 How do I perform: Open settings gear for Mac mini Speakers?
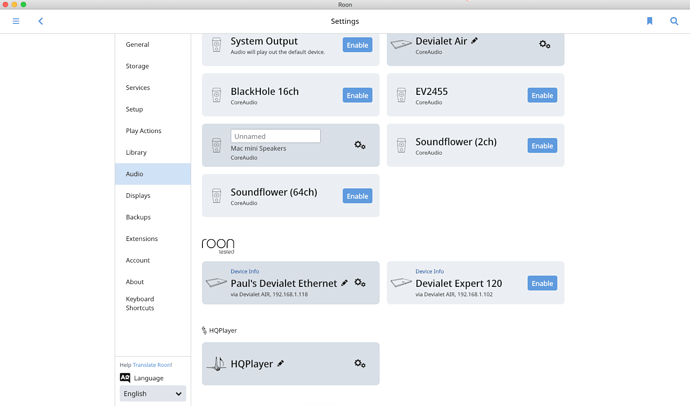[x=360, y=145]
